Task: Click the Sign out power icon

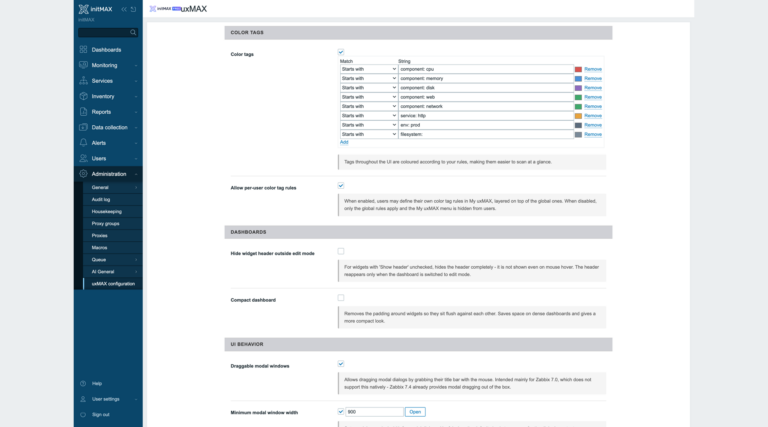Action: click(83, 415)
